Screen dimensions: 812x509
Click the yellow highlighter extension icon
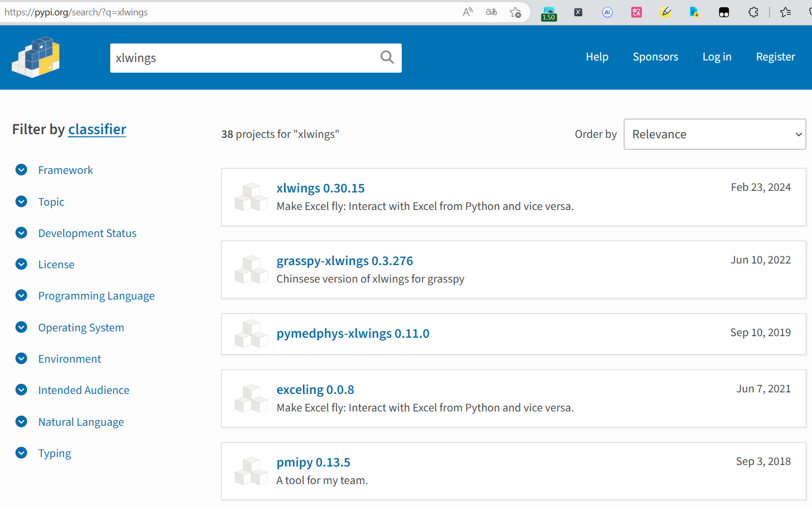pyautogui.click(x=666, y=12)
